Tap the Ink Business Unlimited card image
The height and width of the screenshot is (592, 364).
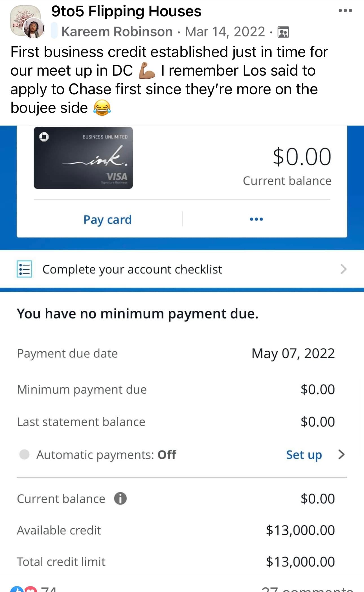point(83,158)
